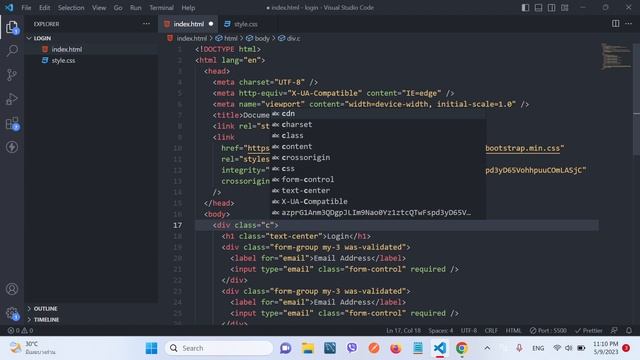Screen dimensions: 640x360
Task: Open the Explorer view in activity bar
Action: click(12, 28)
